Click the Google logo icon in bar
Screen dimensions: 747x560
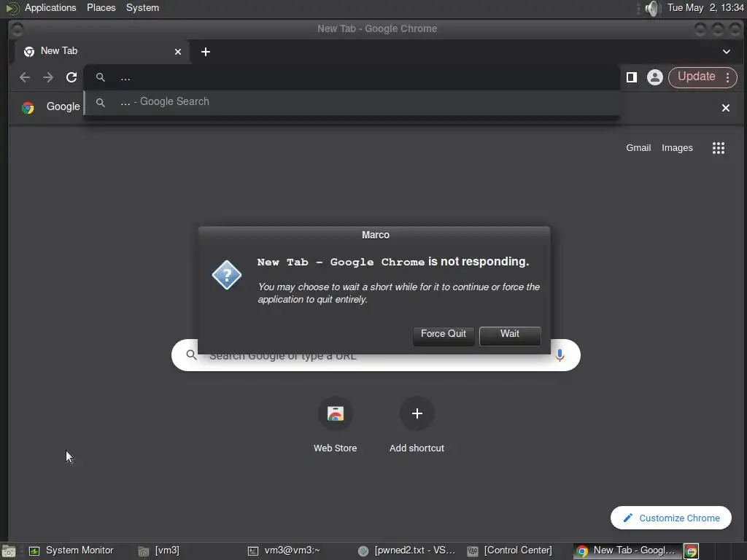coord(28,108)
